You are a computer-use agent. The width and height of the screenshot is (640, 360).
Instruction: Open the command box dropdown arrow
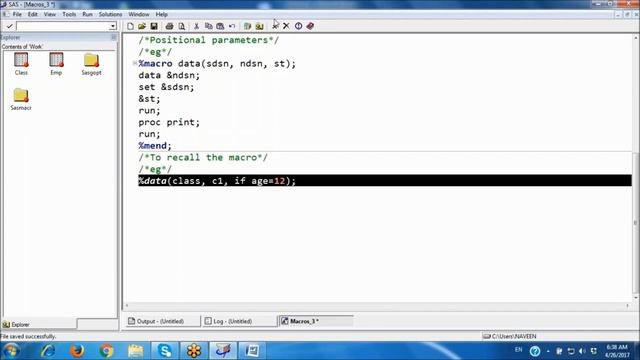[x=112, y=26]
